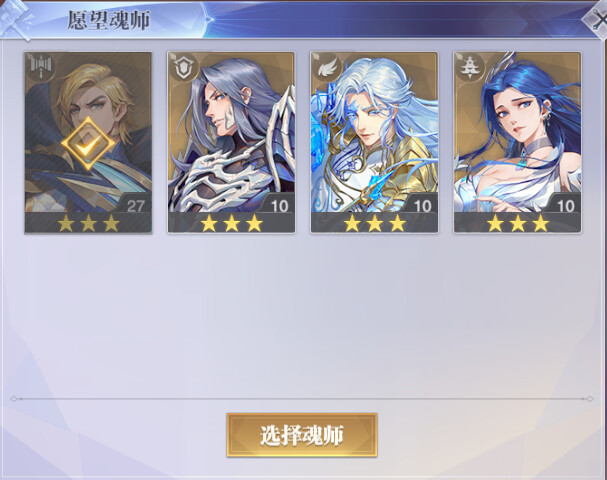Select the white-haired golden armor soul master card
Viewport: 607px width, 480px height.
[x=374, y=142]
